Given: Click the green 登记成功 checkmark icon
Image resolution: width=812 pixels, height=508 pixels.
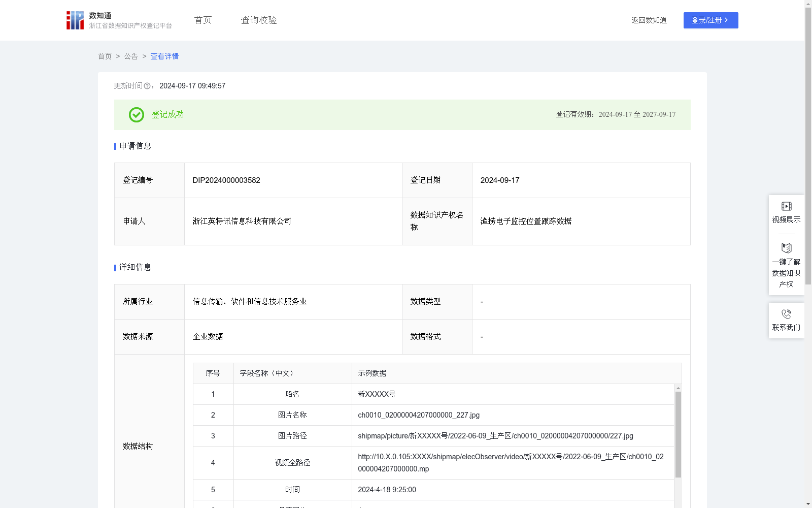Looking at the screenshot, I should click(x=137, y=115).
